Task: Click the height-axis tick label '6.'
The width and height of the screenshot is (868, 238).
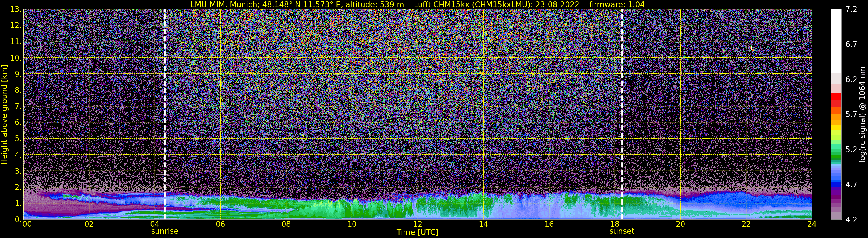Action: click(x=18, y=122)
